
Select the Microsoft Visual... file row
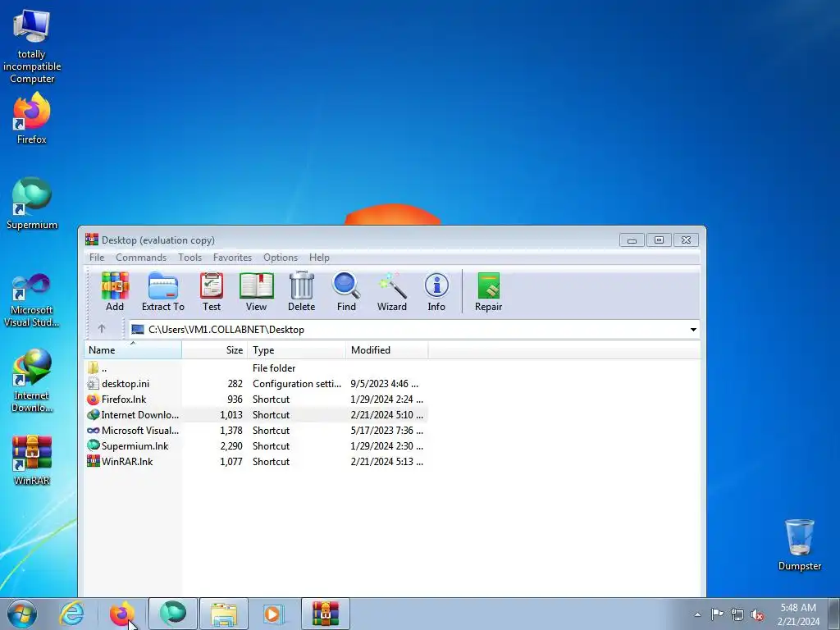pos(256,430)
